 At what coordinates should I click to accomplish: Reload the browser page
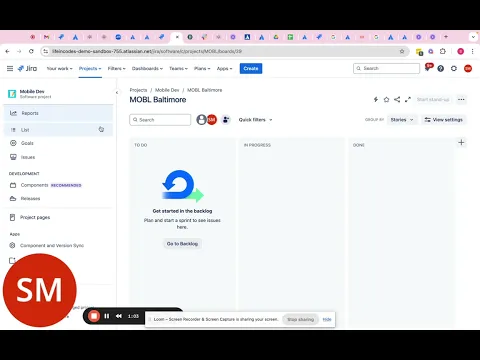tap(31, 51)
